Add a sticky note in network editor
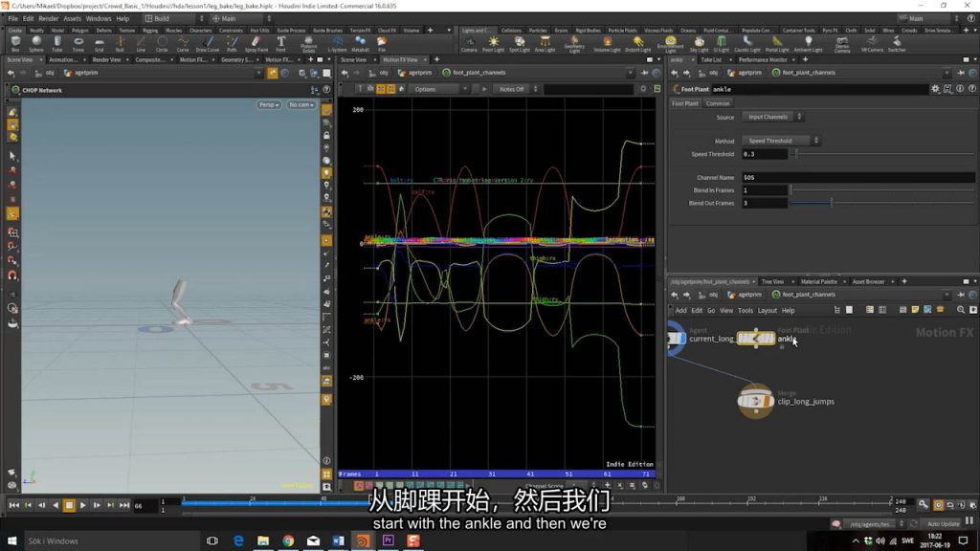 tap(915, 310)
